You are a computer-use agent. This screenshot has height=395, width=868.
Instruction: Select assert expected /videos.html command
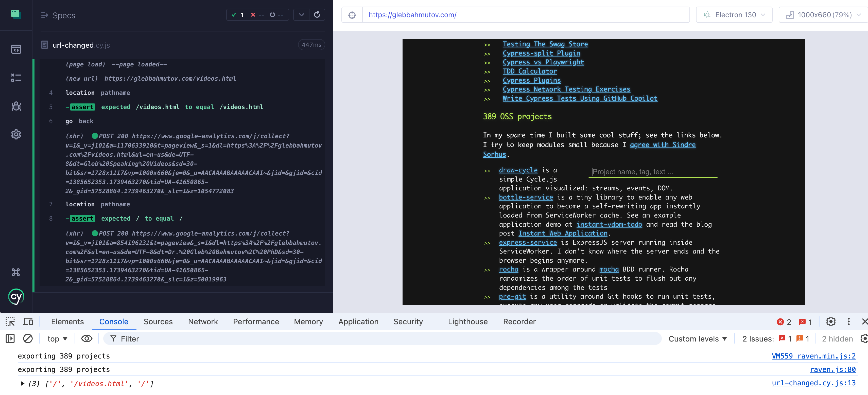pos(182,107)
